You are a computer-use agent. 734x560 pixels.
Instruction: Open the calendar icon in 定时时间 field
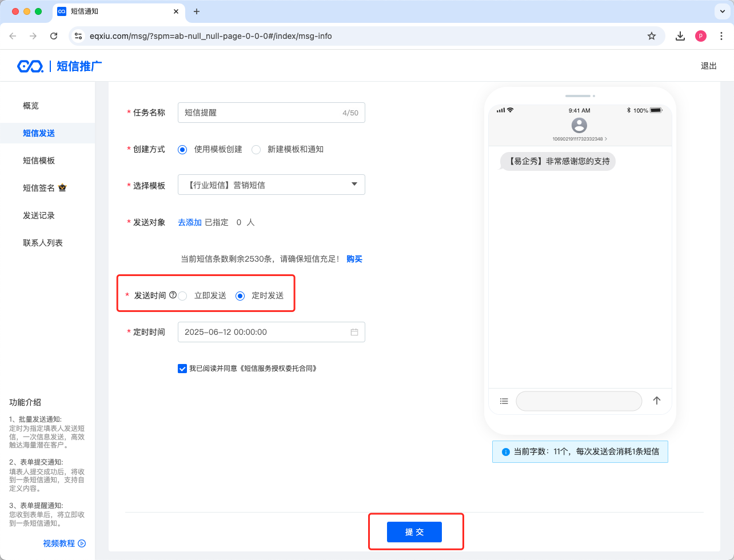click(354, 332)
